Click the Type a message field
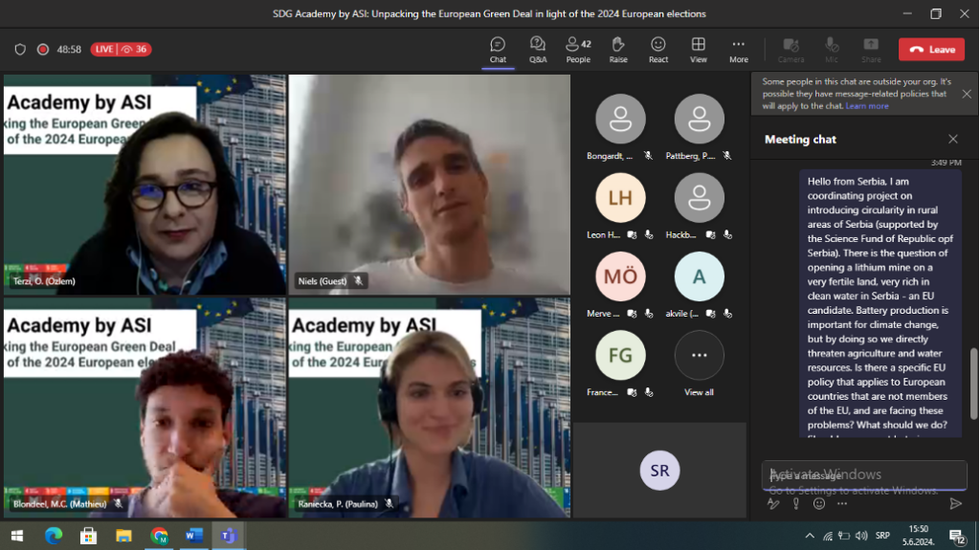This screenshot has width=980, height=550. [861, 475]
